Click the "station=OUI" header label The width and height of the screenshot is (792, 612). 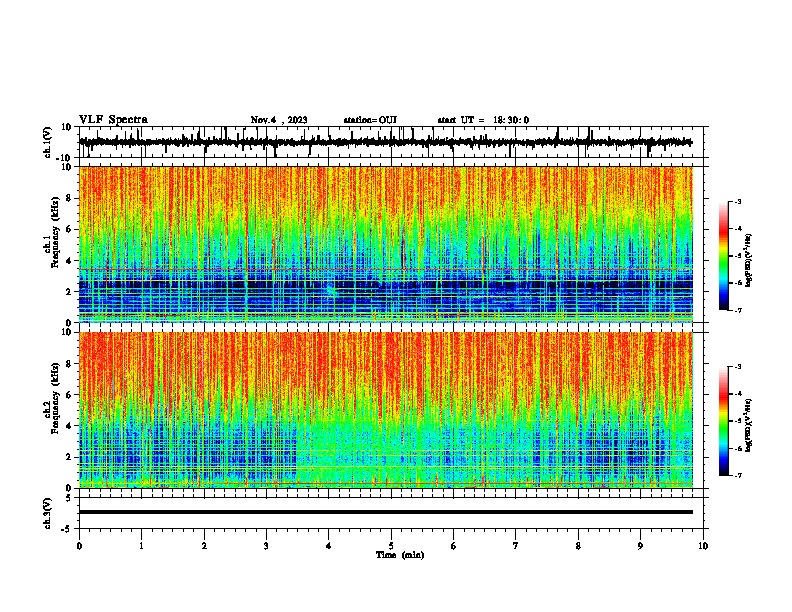[x=370, y=120]
